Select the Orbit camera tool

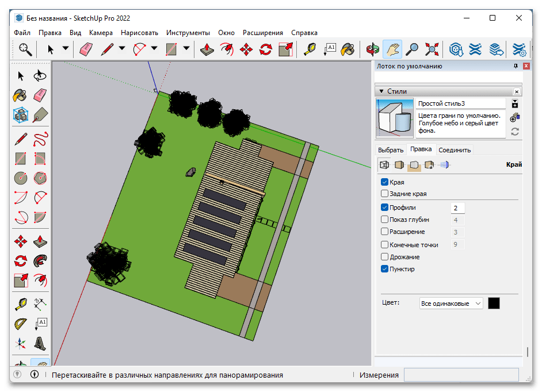tap(373, 49)
